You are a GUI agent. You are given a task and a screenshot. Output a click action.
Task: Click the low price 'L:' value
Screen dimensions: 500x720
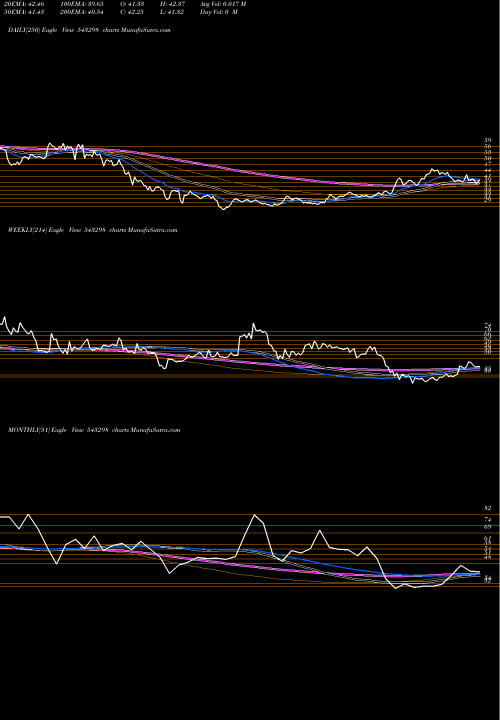(x=172, y=12)
